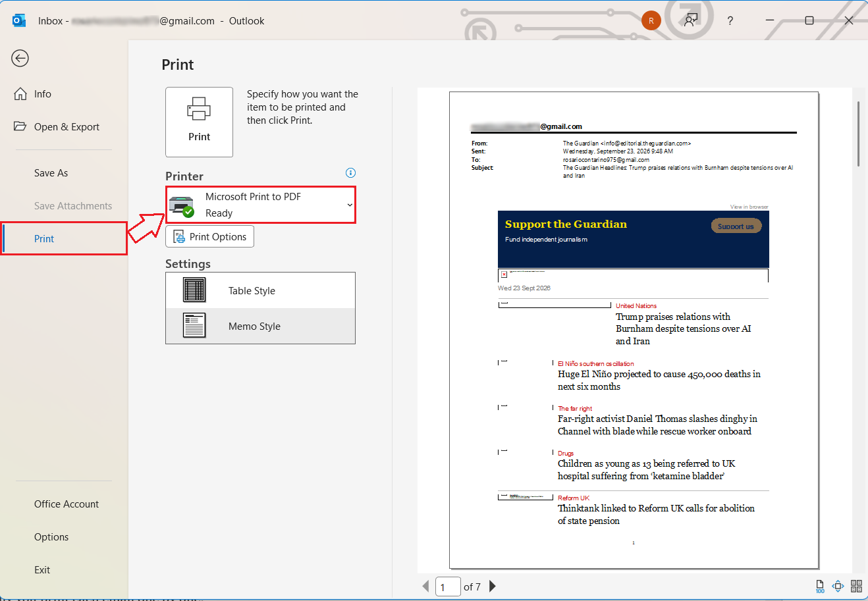
Task: Choose Memo Style print setting
Action: tap(260, 326)
